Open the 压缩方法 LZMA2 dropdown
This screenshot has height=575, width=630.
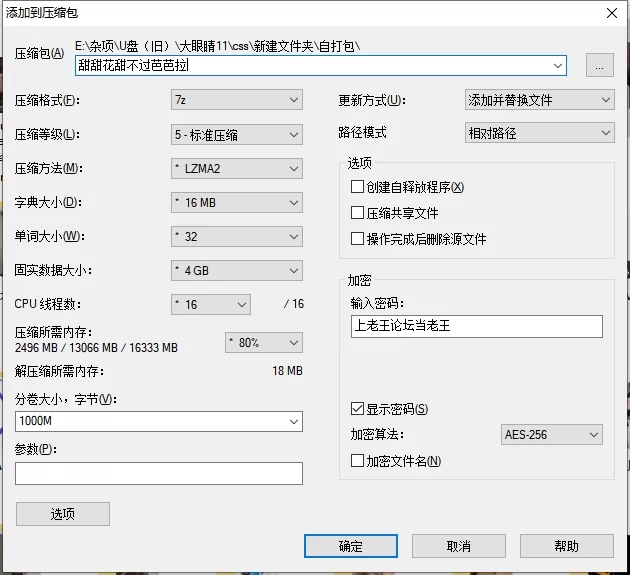point(237,169)
